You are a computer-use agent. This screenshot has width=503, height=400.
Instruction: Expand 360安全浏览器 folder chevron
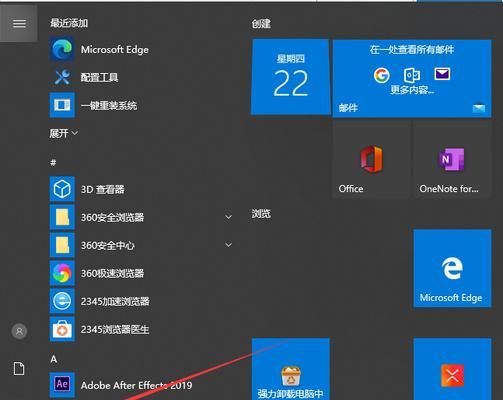point(228,217)
